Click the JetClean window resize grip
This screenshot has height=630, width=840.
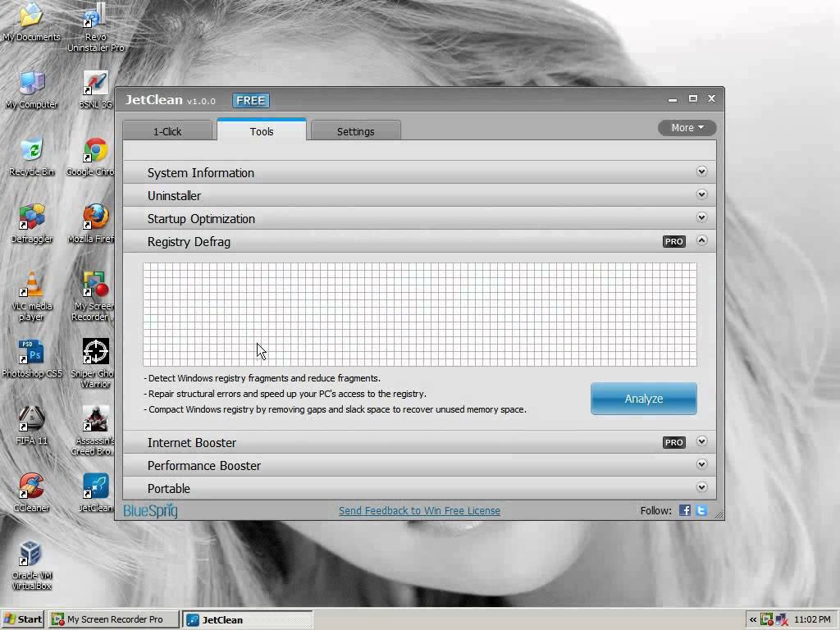click(719, 515)
